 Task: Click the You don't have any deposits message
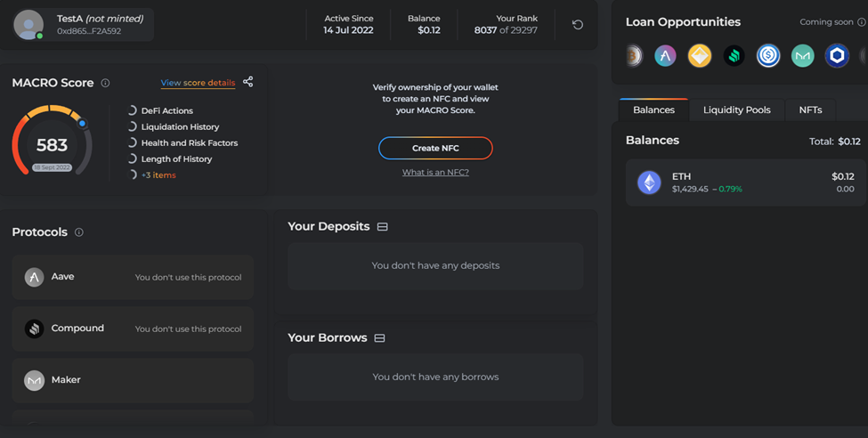pyautogui.click(x=435, y=265)
